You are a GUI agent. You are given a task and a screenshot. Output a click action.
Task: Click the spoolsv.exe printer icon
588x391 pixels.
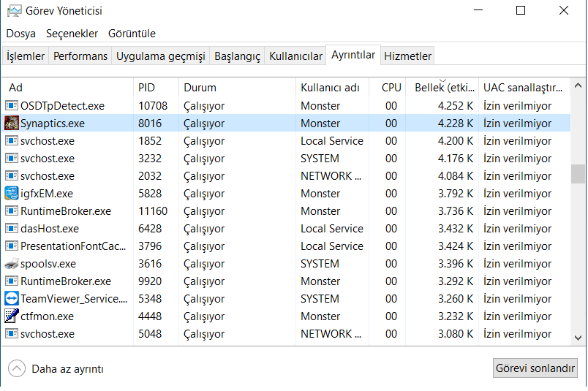12,264
